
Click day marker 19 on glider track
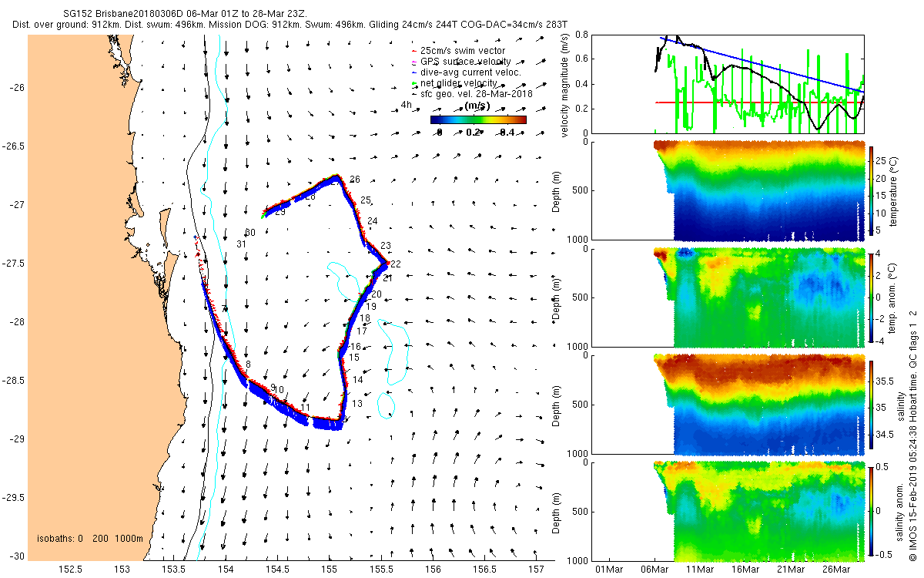coord(370,307)
